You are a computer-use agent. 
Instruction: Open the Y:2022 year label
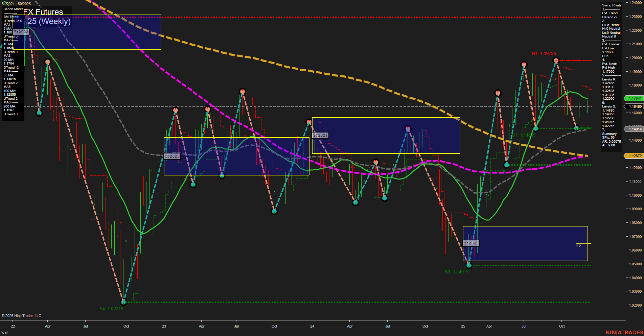click(22, 31)
